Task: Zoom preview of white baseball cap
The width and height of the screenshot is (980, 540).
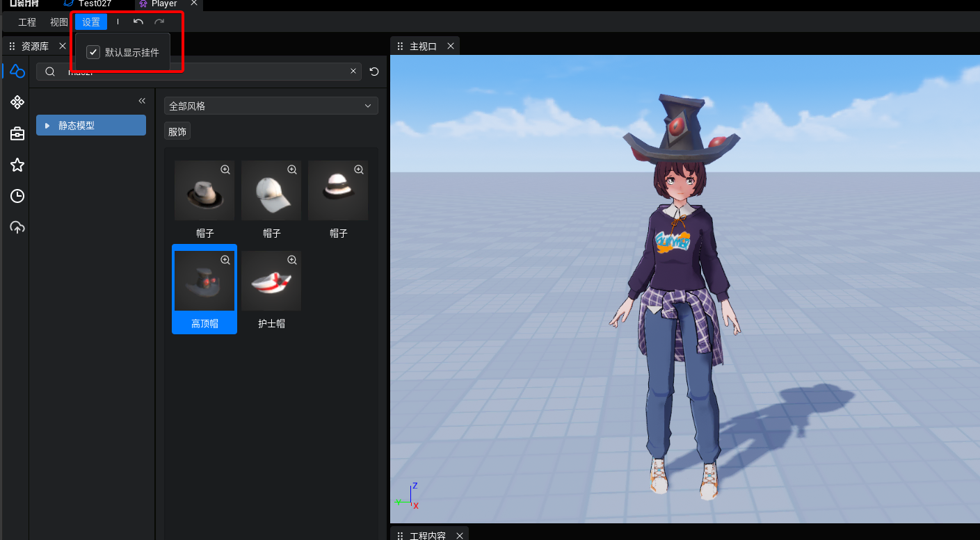Action: click(292, 170)
